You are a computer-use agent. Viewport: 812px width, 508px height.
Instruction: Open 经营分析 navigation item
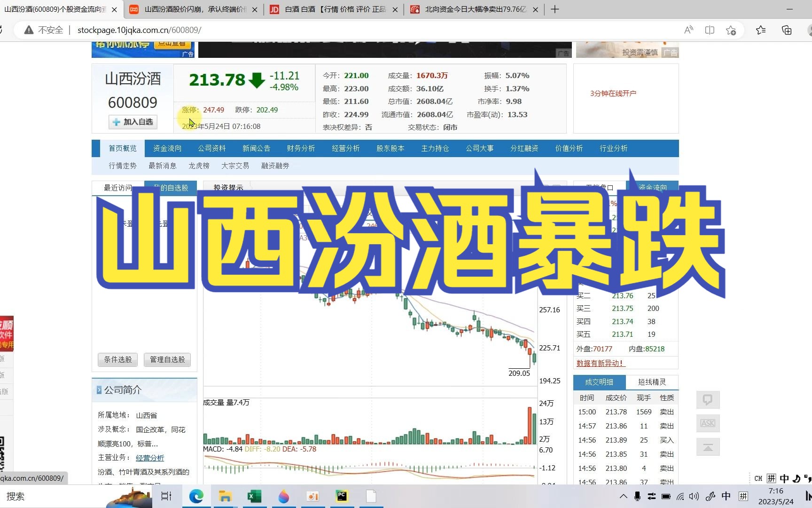pos(346,148)
